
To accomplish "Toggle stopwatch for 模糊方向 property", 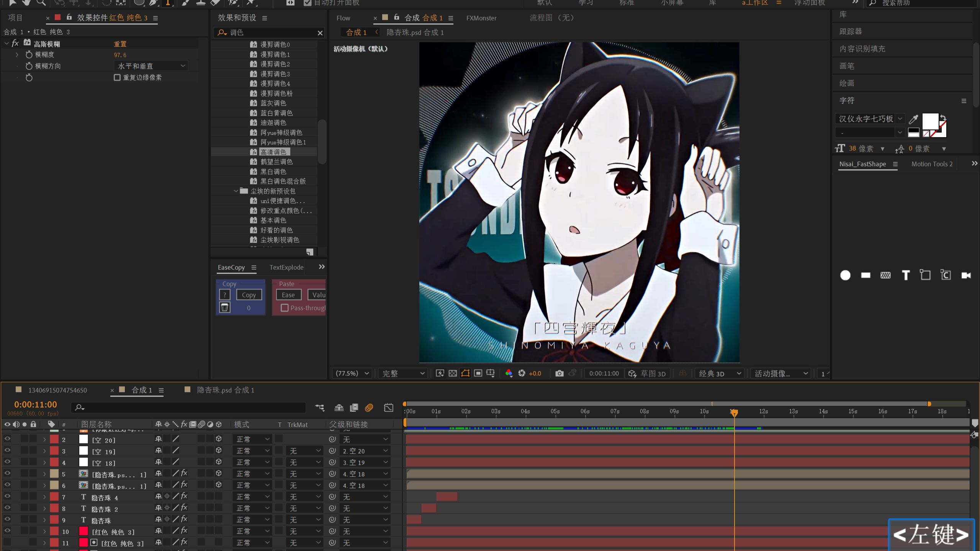I will click(29, 66).
